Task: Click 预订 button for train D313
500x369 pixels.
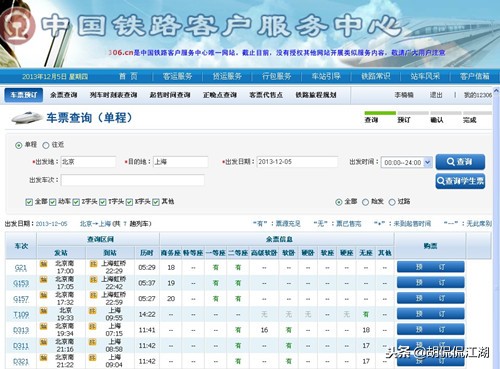Action: tap(430, 329)
